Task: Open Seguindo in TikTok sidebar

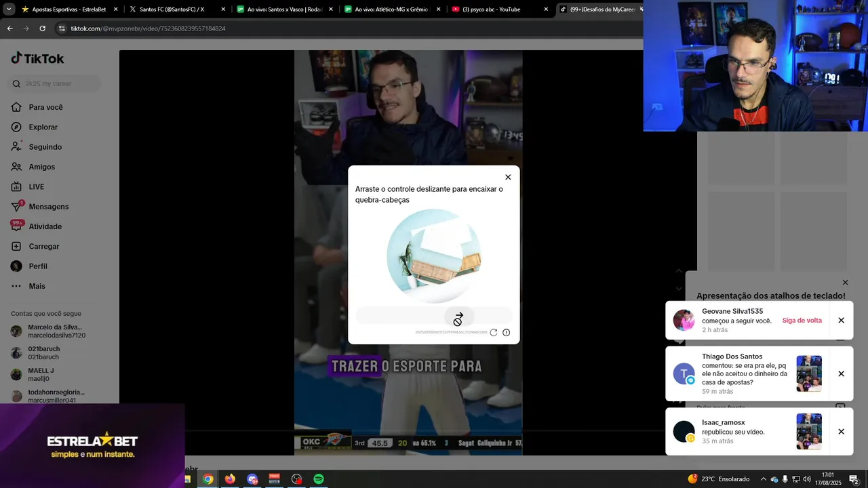Action: pos(37,147)
